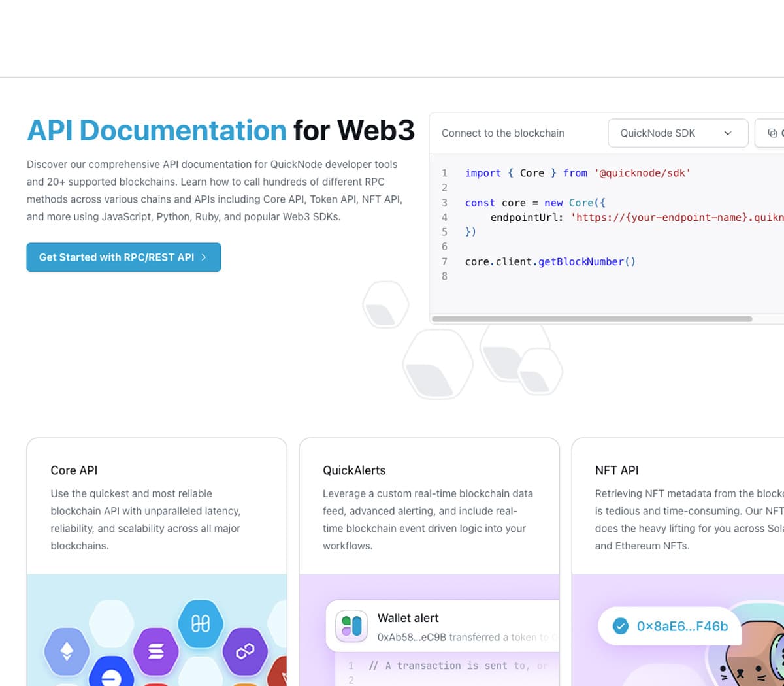
Task: Click the purple Solana hexagon icon
Action: [x=155, y=651]
